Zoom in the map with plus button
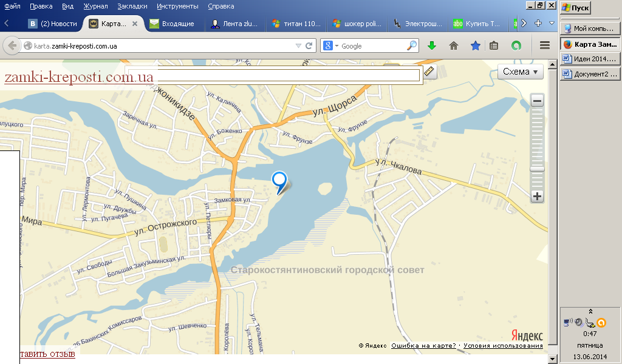622x364 pixels. pyautogui.click(x=537, y=197)
